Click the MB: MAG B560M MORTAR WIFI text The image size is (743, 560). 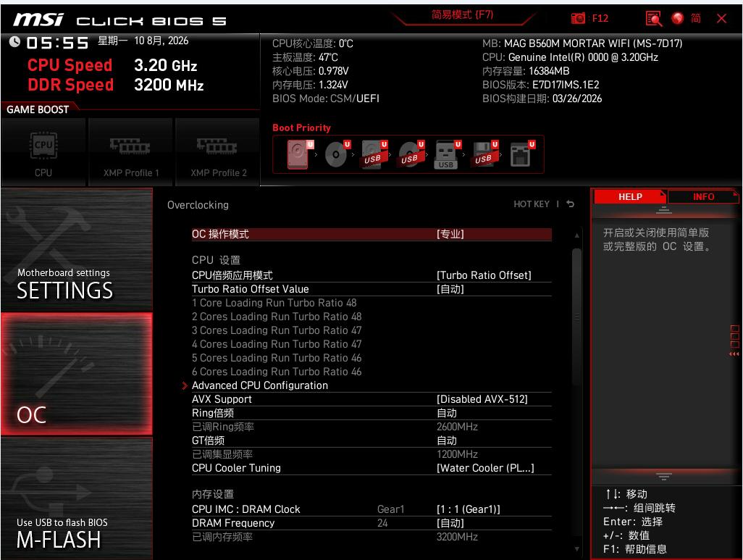(582, 43)
